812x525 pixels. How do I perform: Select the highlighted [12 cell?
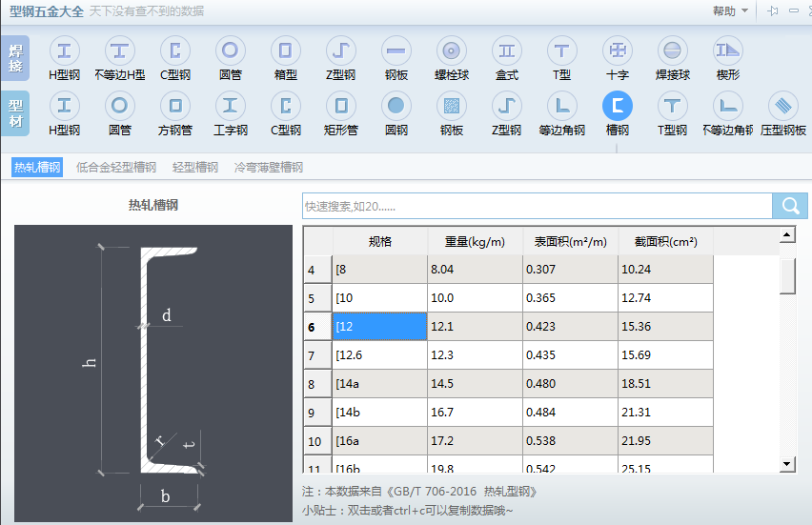pyautogui.click(x=379, y=326)
